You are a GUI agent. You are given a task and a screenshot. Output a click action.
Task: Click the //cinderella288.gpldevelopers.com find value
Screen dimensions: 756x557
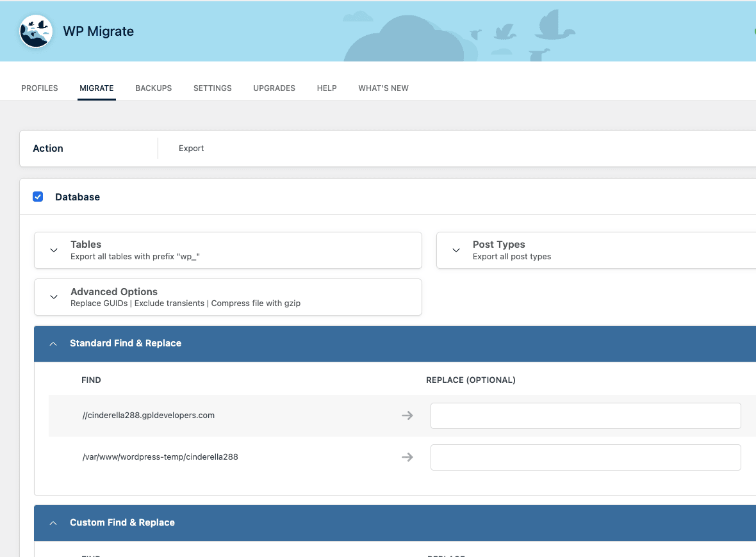[x=149, y=416]
